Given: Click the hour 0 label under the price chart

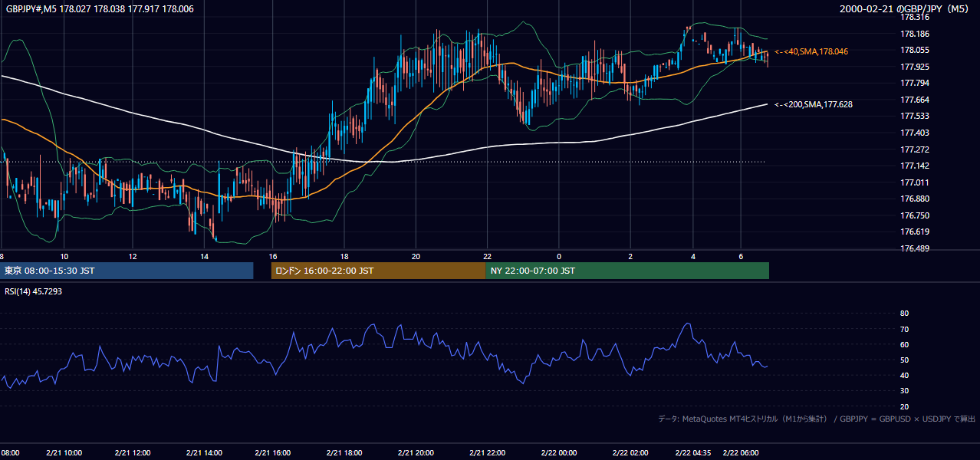Looking at the screenshot, I should click(559, 256).
